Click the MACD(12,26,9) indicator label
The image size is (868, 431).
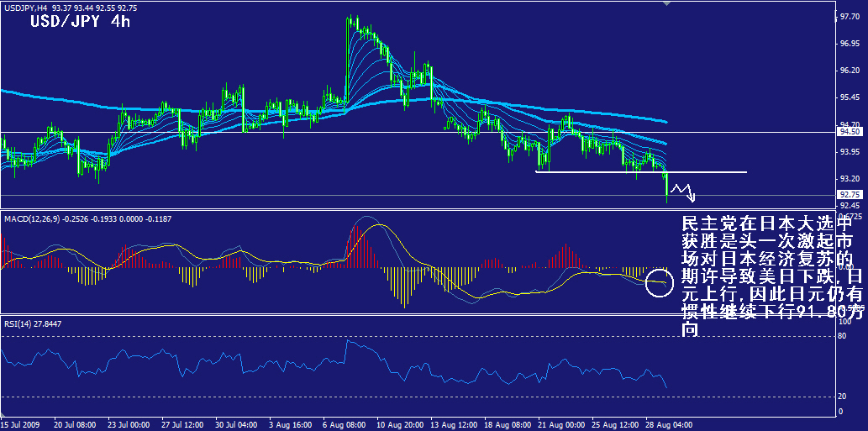tap(87, 219)
